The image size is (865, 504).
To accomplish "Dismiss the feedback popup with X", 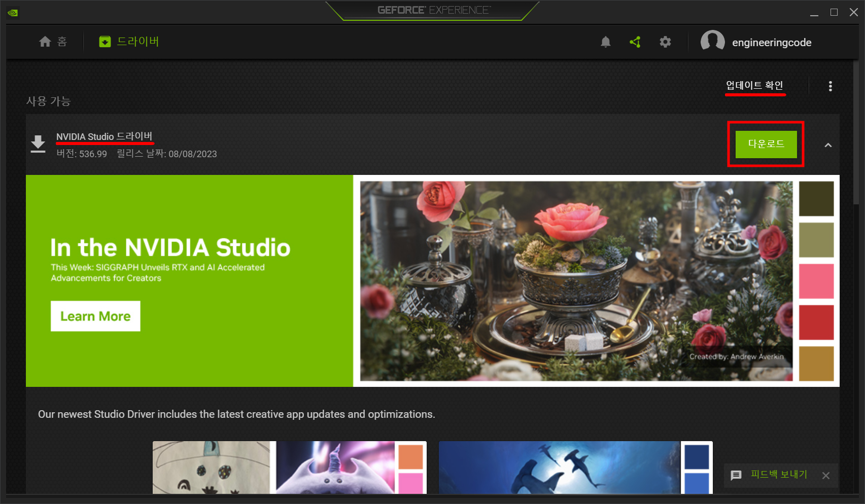I will click(826, 476).
